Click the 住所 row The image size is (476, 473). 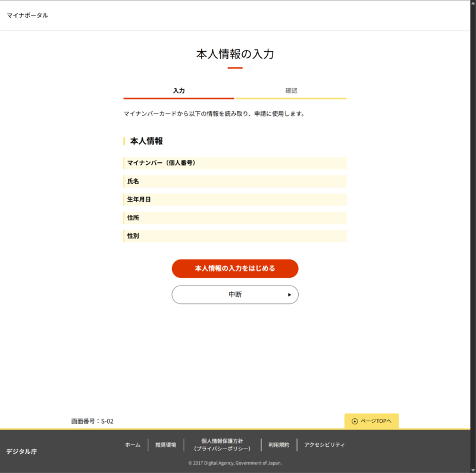tap(234, 218)
